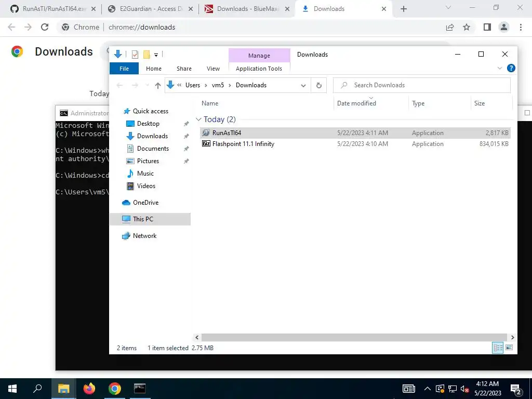Select Quick access in navigation pane
Viewport: 532px width, 399px height.
[150, 111]
